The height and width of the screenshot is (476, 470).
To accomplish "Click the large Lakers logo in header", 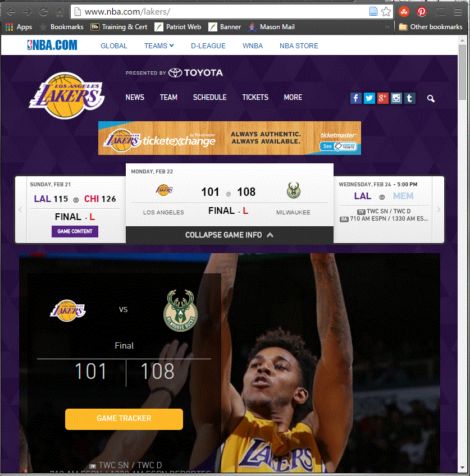I will (x=67, y=95).
